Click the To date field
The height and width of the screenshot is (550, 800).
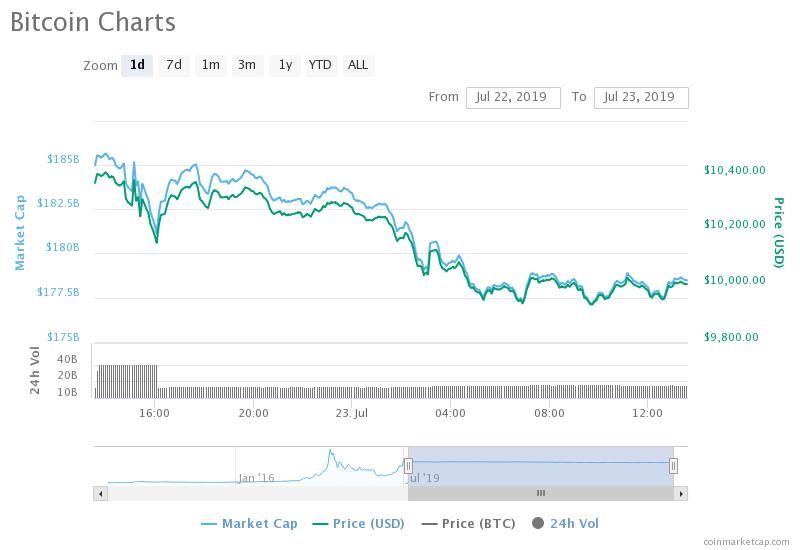641,97
